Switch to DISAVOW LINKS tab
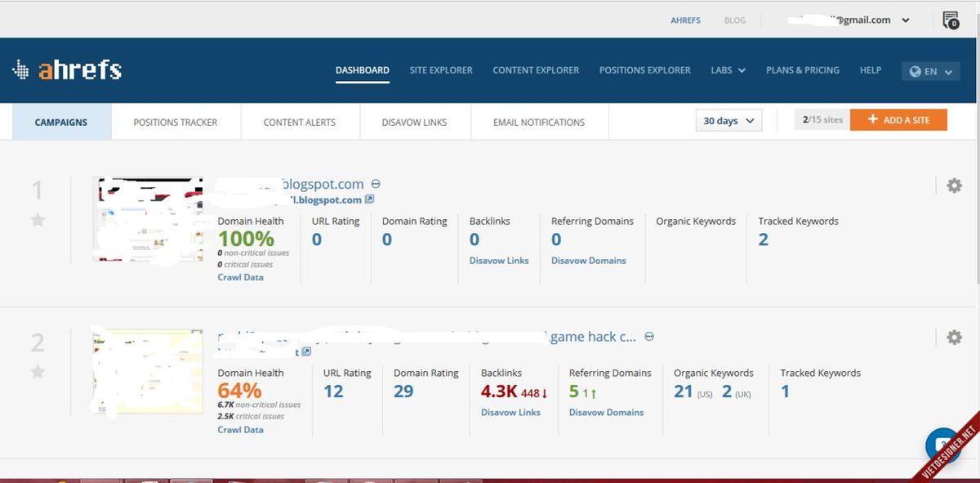The height and width of the screenshot is (483, 980). point(414,122)
